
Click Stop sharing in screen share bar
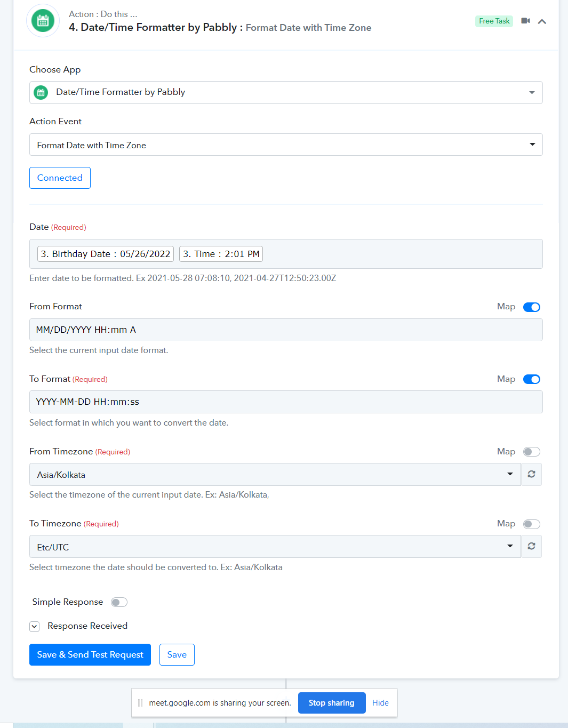pyautogui.click(x=332, y=703)
